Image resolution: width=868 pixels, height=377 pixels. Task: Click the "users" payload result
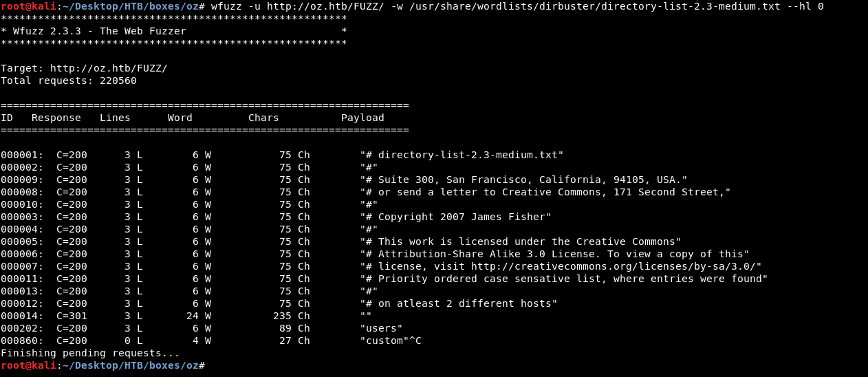381,328
